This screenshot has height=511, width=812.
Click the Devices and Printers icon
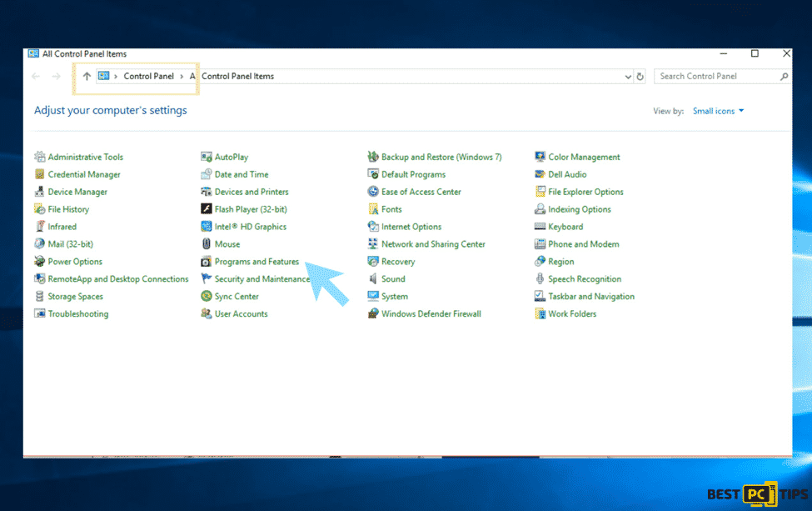point(206,192)
